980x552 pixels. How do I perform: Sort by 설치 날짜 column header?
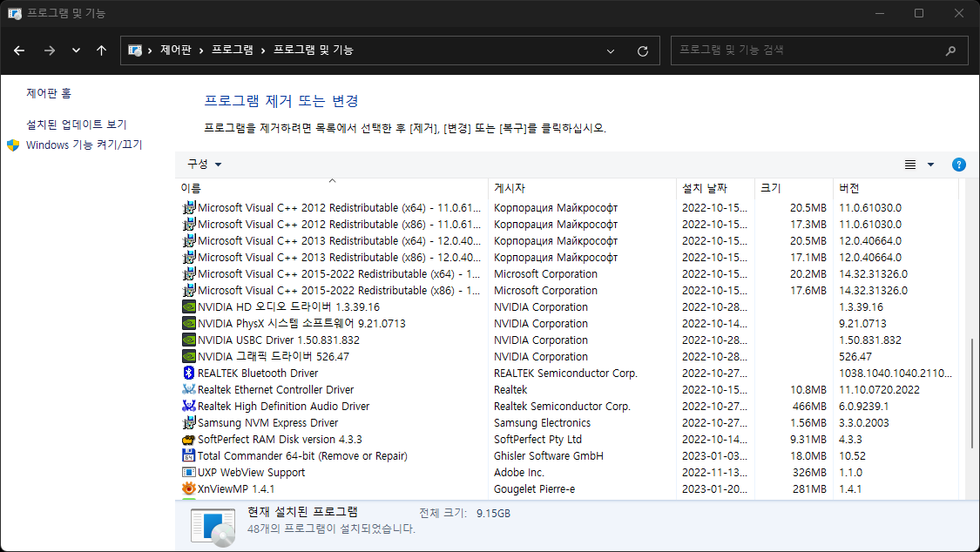click(715, 188)
